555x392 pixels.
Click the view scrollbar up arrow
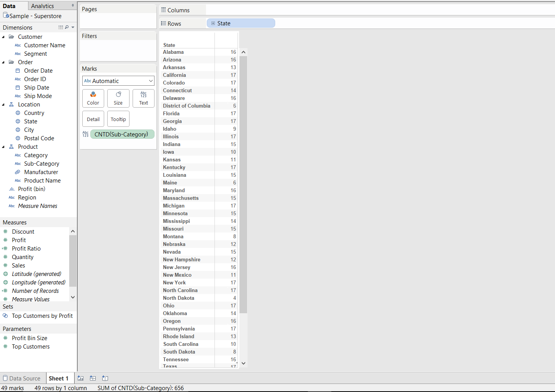tap(243, 52)
